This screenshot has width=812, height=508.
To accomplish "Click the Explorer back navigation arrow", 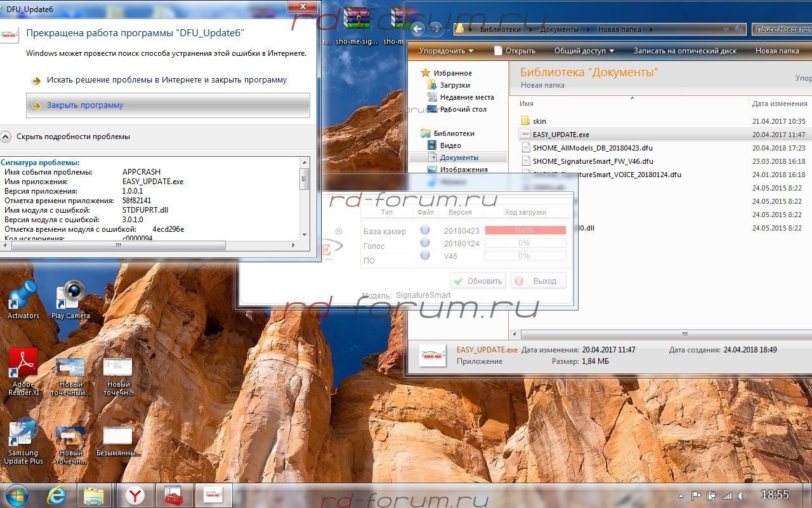I will point(417,29).
